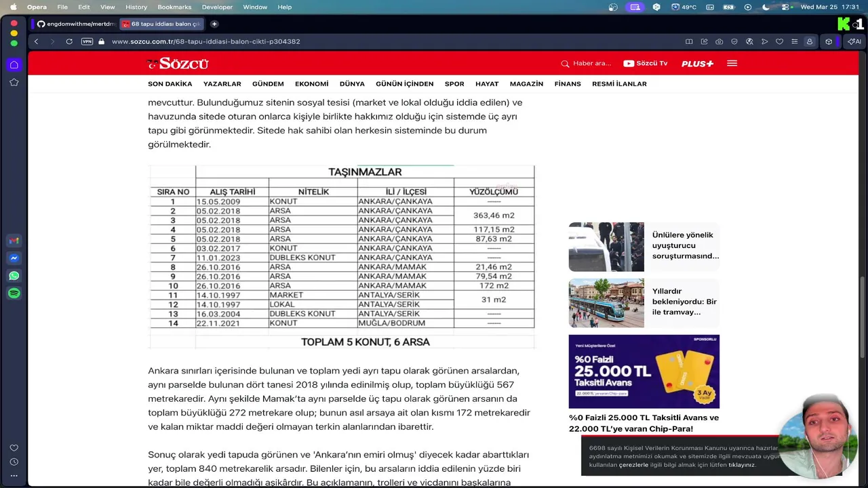
Task: Open history clock icon in sidebar
Action: coord(14,462)
